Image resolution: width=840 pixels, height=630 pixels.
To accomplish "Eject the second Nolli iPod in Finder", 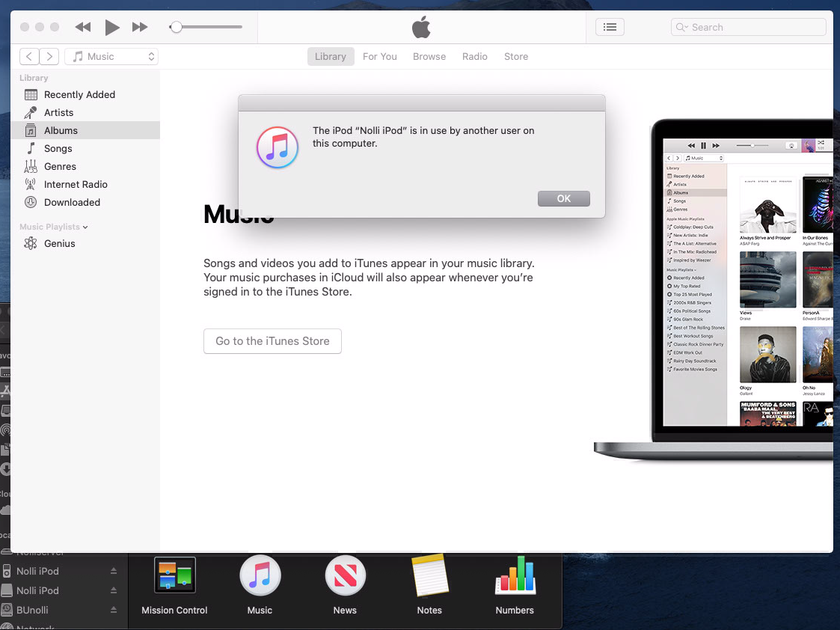I will point(114,590).
